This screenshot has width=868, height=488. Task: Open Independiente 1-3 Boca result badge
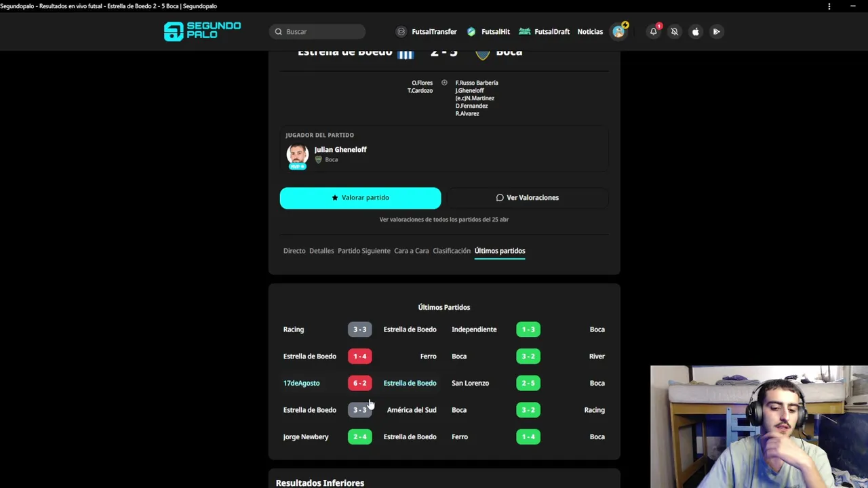[528, 329]
